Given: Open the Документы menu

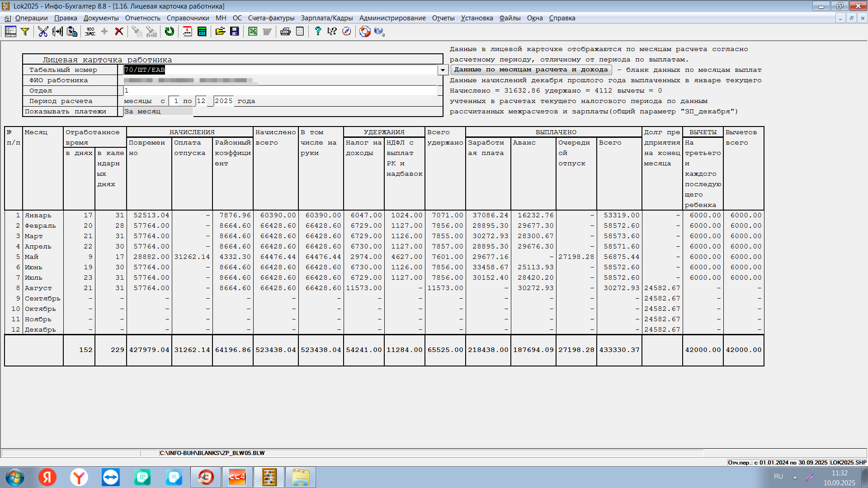Looking at the screenshot, I should coord(101,18).
